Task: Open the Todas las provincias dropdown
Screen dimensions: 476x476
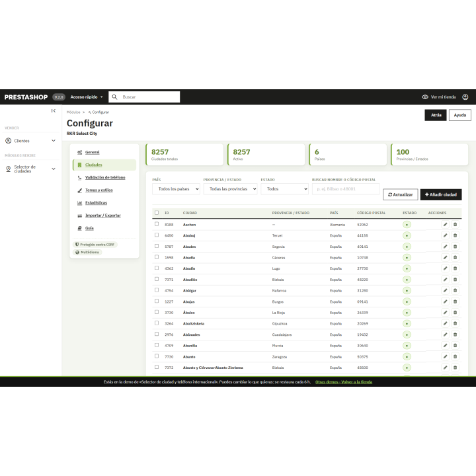Action: [231, 189]
